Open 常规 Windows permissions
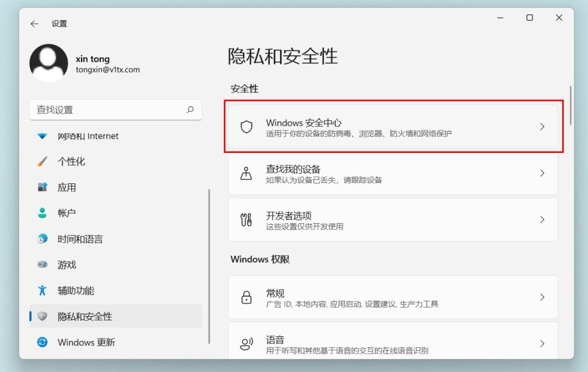This screenshot has height=372, width=588. click(x=393, y=297)
